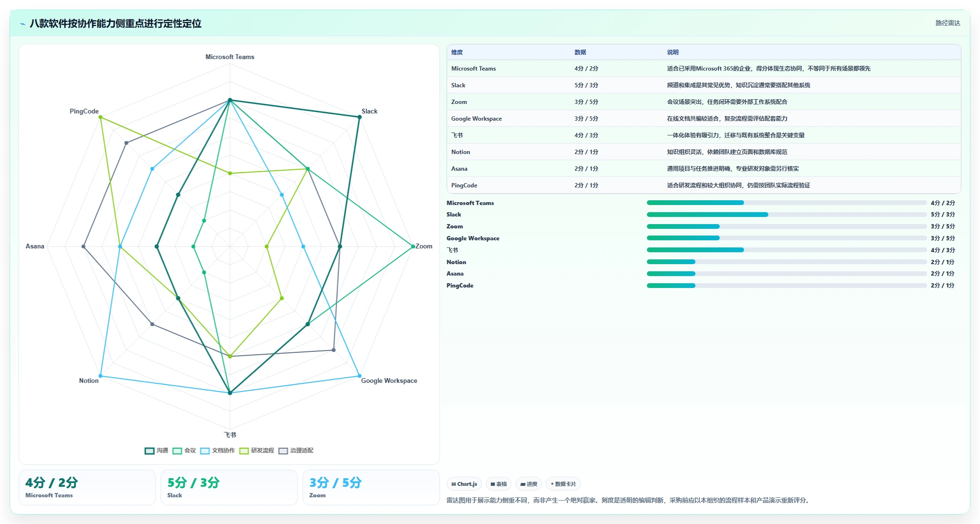Click the Slack progress bar
This screenshot has height=524, width=980.
point(786,215)
